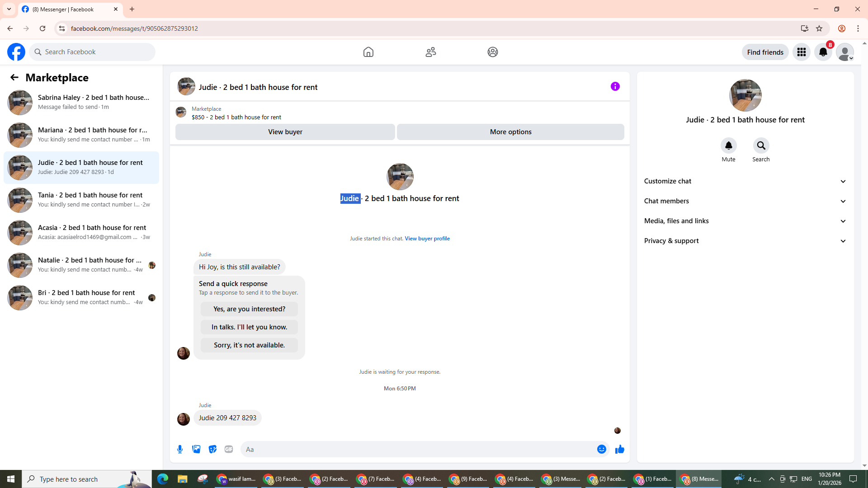Open the tab search dropdown
868x488 pixels.
tap(9, 9)
